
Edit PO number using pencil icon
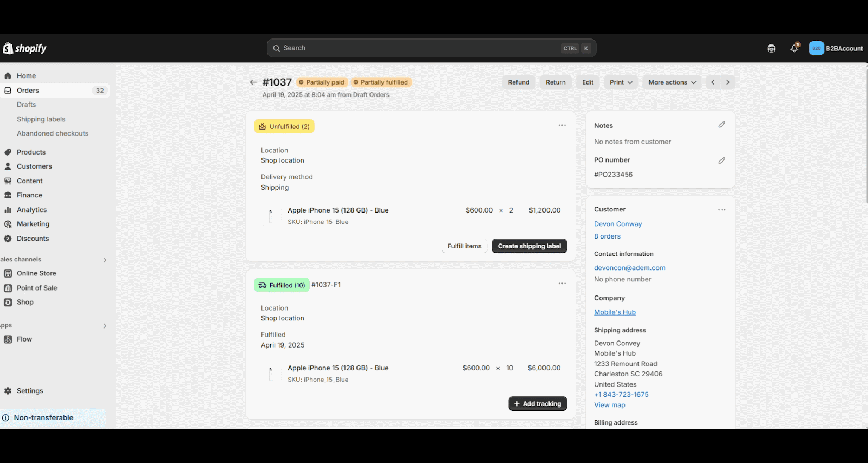722,160
